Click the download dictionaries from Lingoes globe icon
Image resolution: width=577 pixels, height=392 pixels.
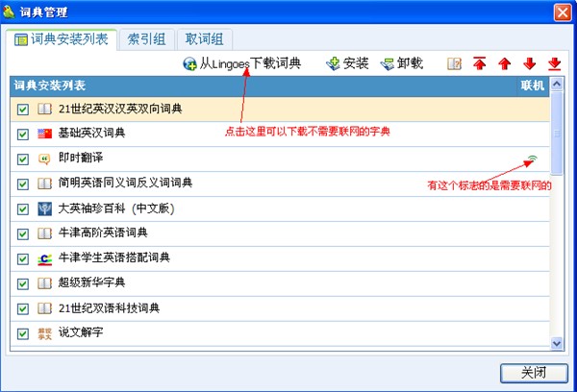pyautogui.click(x=189, y=64)
